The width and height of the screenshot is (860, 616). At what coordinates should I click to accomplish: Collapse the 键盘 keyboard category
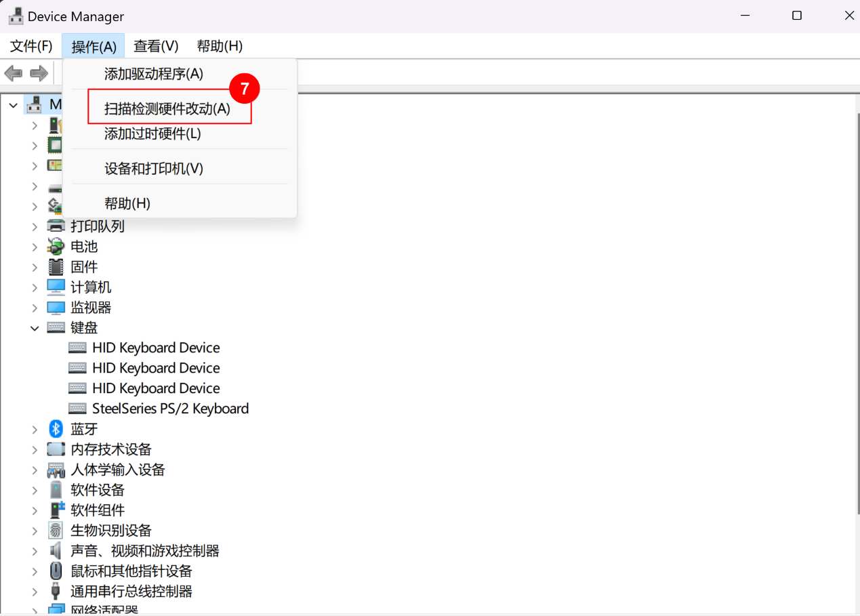coord(35,328)
